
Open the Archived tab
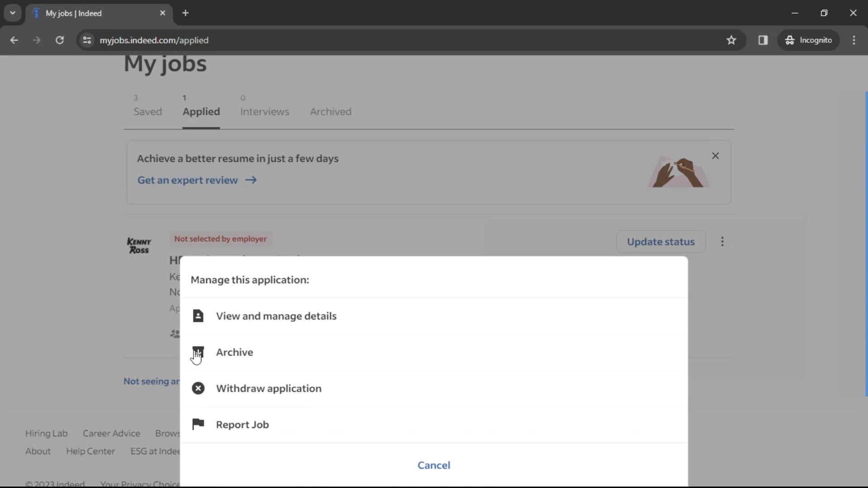330,112
